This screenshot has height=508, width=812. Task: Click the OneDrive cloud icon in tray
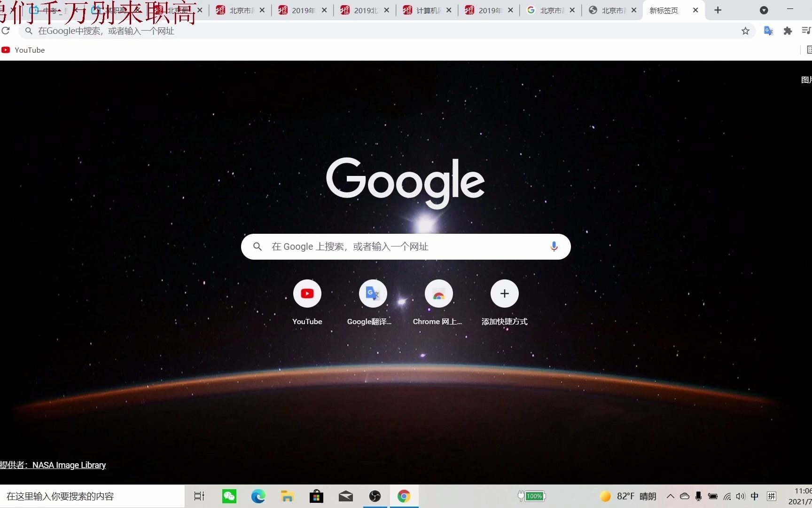click(685, 496)
